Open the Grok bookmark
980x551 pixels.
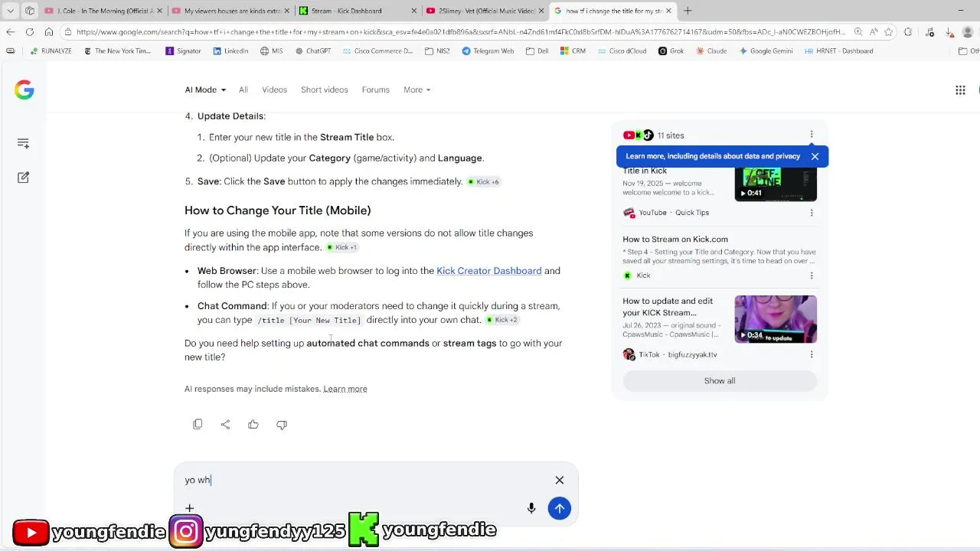pyautogui.click(x=671, y=51)
